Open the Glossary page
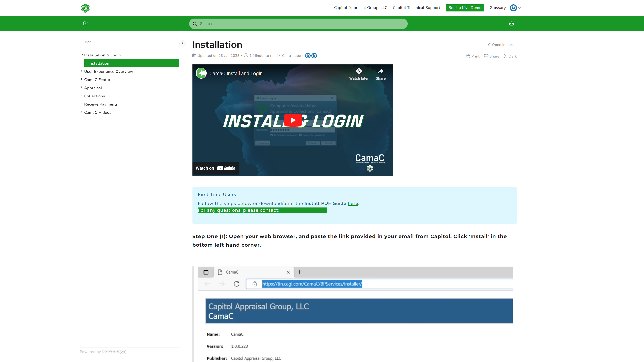The image size is (644, 362). click(497, 8)
